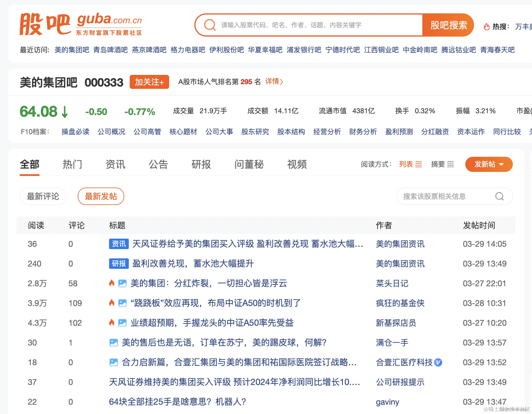Click the 美的集团吧 page title
Viewport: 532px width, 414px height.
click(49, 82)
